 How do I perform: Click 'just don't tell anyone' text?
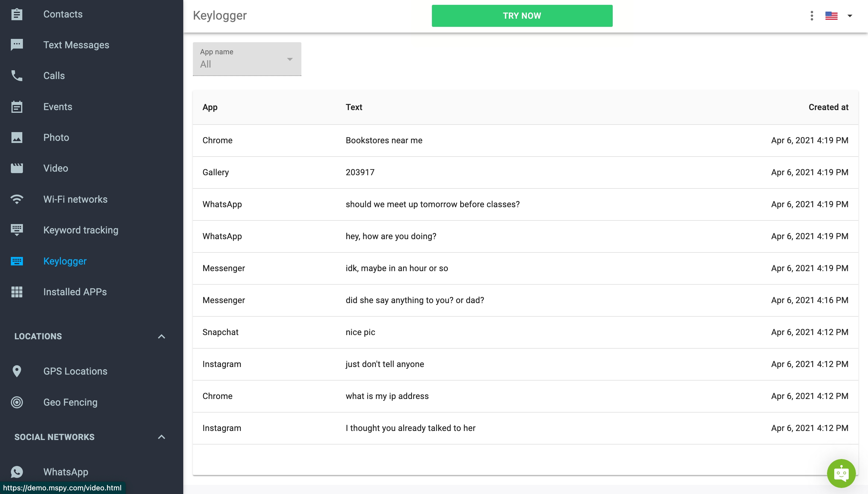click(385, 364)
